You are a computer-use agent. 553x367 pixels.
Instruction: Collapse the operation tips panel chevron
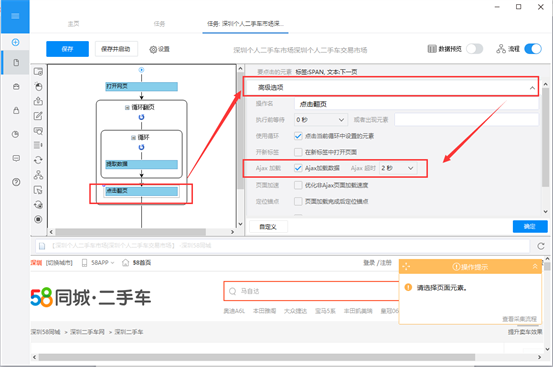coord(535,267)
